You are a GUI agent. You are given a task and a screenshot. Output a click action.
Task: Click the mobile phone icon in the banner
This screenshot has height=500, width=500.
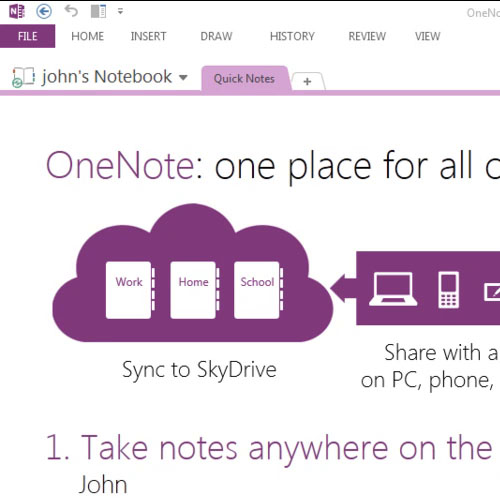coord(448,290)
